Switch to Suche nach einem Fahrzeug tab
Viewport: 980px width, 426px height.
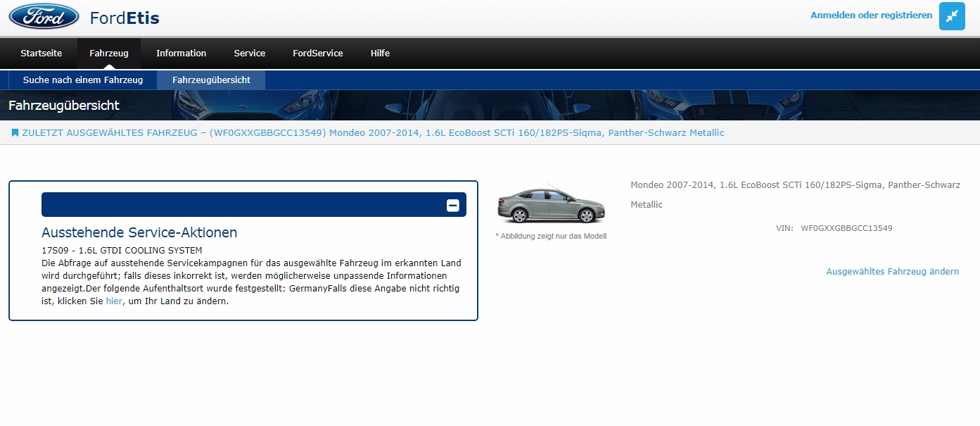point(83,80)
